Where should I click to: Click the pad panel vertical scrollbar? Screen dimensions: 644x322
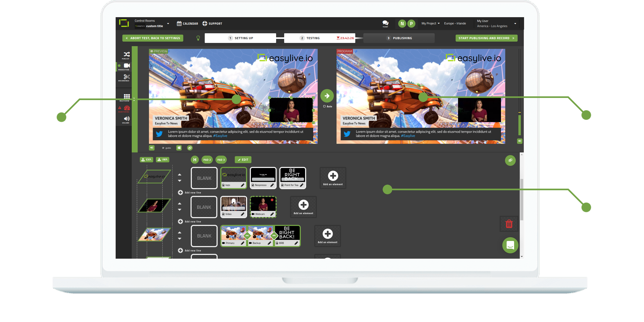[522, 199]
